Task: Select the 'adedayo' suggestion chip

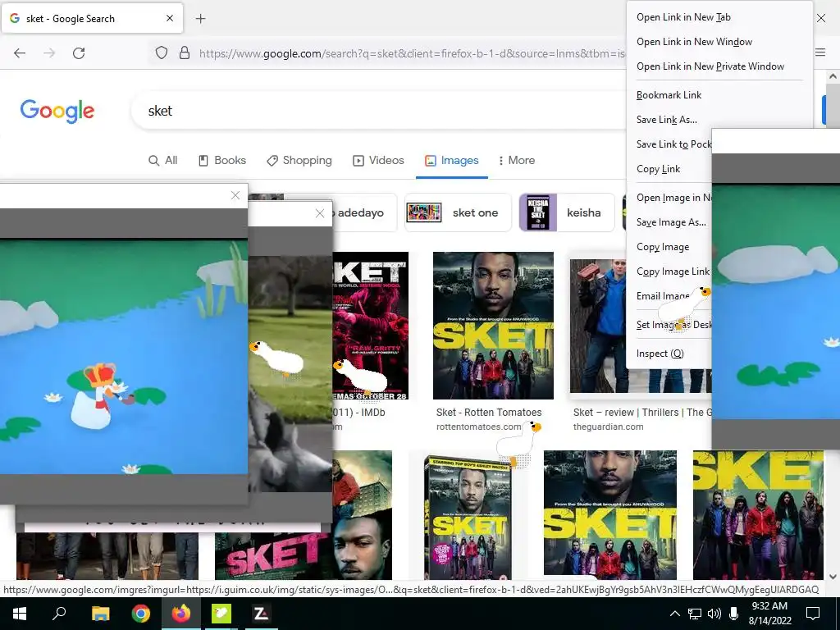Action: [364, 212]
